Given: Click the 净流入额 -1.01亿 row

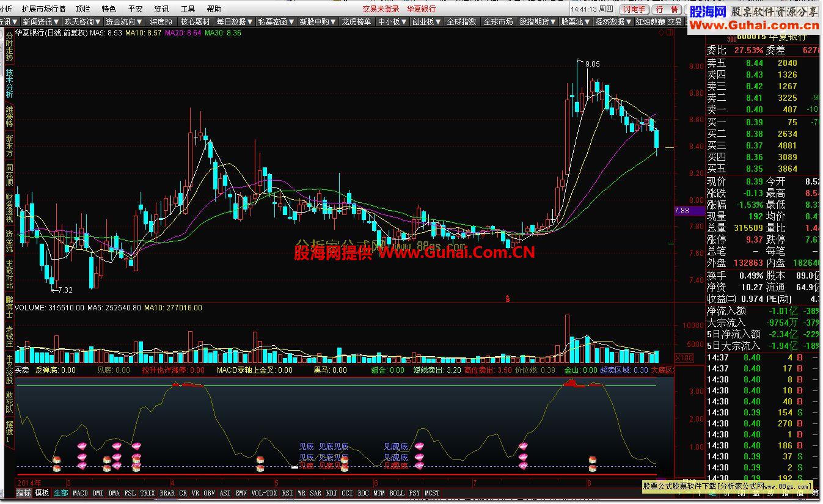Looking at the screenshot, I should [764, 310].
